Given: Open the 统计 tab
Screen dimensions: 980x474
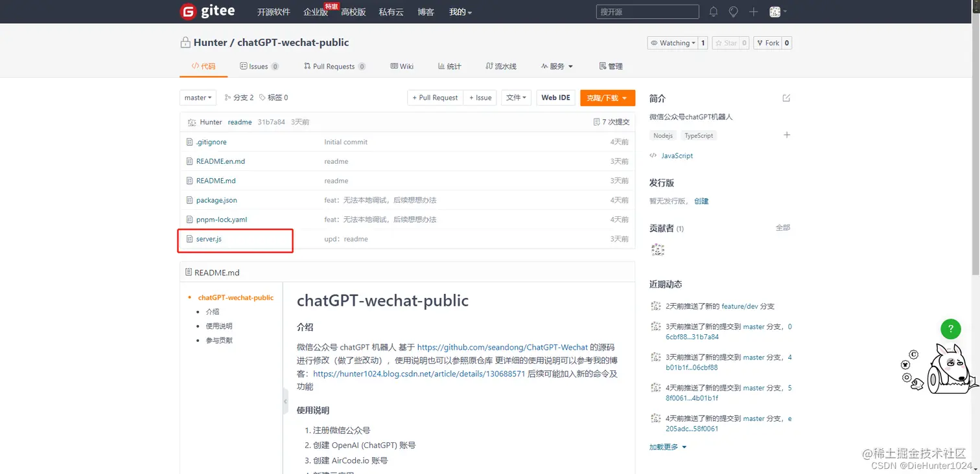Looking at the screenshot, I should pyautogui.click(x=450, y=66).
